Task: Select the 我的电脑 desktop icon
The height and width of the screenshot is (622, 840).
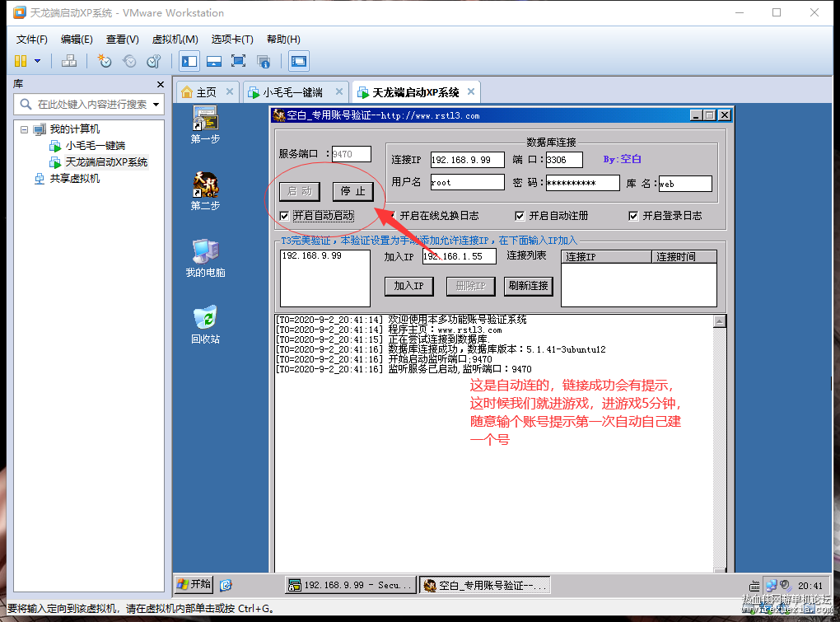Action: click(x=205, y=258)
